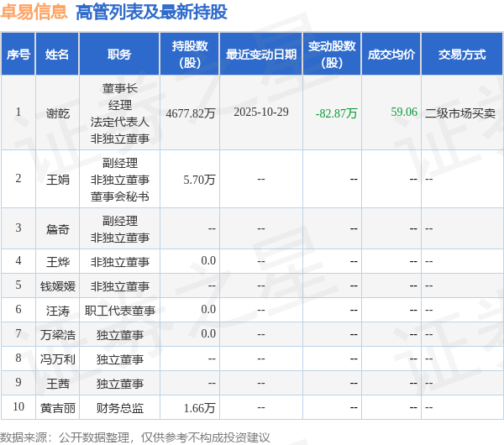Select the shareholding value '4677.82万'
The height and width of the screenshot is (445, 504).
191,113
